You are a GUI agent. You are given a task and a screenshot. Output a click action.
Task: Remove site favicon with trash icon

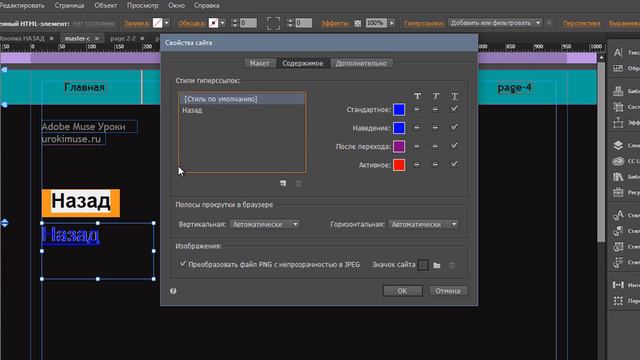452,265
